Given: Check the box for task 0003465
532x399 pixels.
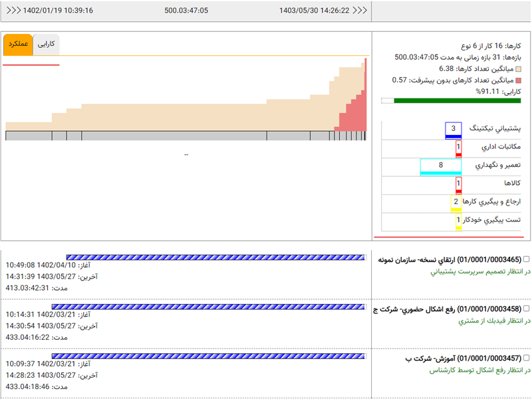Looking at the screenshot, I should pos(527,259).
